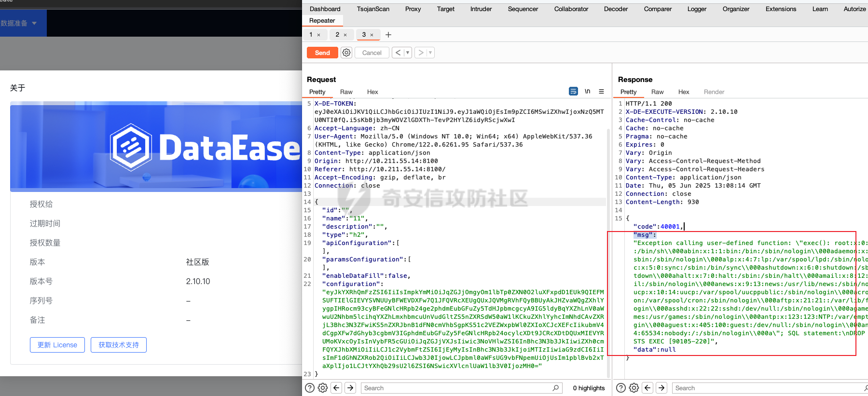Screen dimensions: 868x396
Task: Jump to previous search match in Response
Action: (x=648, y=388)
